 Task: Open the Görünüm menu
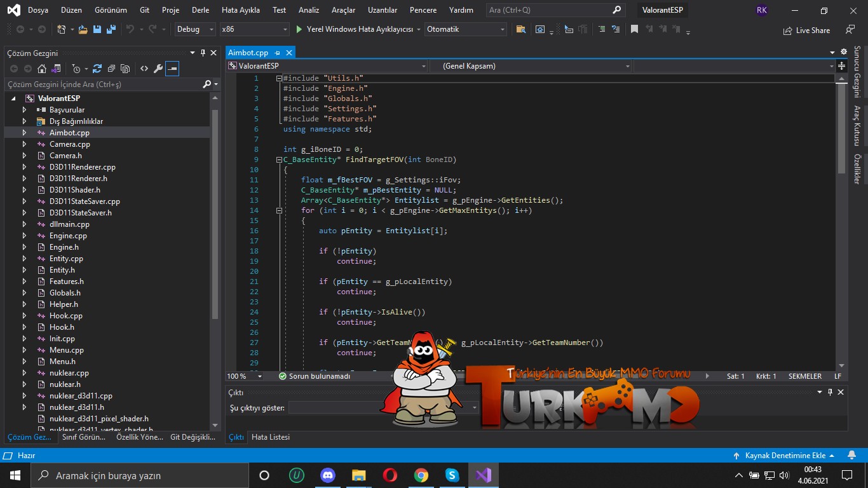[x=111, y=10]
